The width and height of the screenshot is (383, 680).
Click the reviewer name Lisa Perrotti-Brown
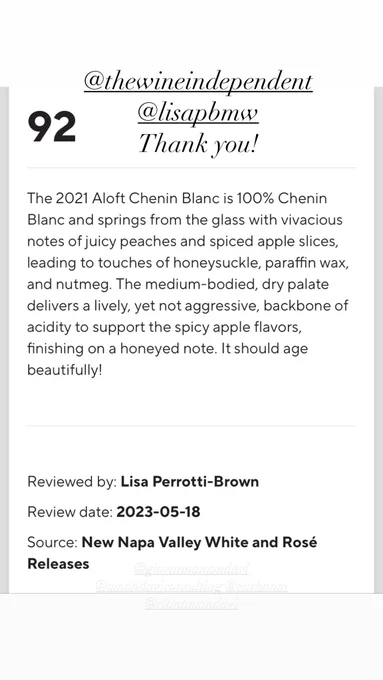190,481
